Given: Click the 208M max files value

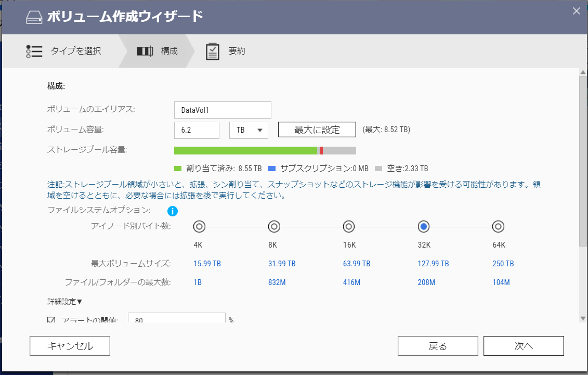Looking at the screenshot, I should coord(426,282).
